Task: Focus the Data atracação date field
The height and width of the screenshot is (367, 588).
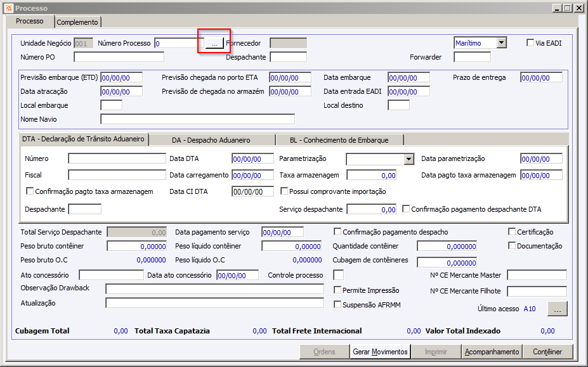Action: 122,91
